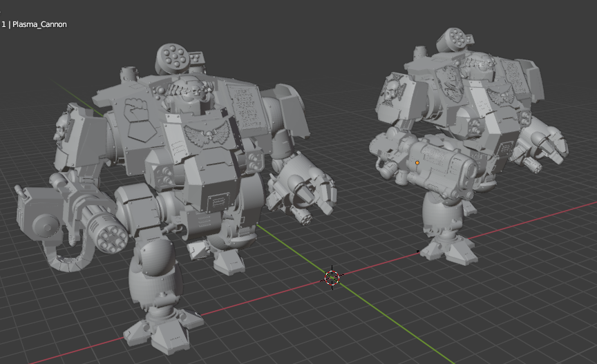This screenshot has height=364, width=597.
Task: Select the missile launcher atop the left dreadnought
Action: click(x=173, y=59)
